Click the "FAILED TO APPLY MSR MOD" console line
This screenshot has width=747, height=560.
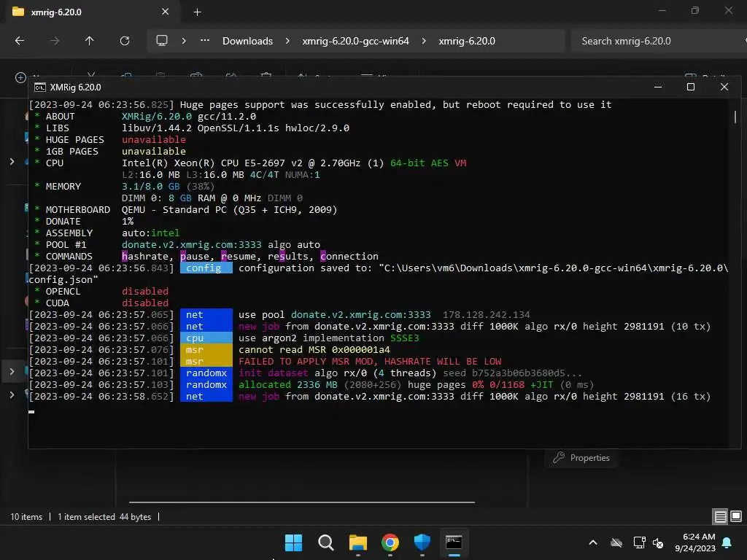pos(370,362)
